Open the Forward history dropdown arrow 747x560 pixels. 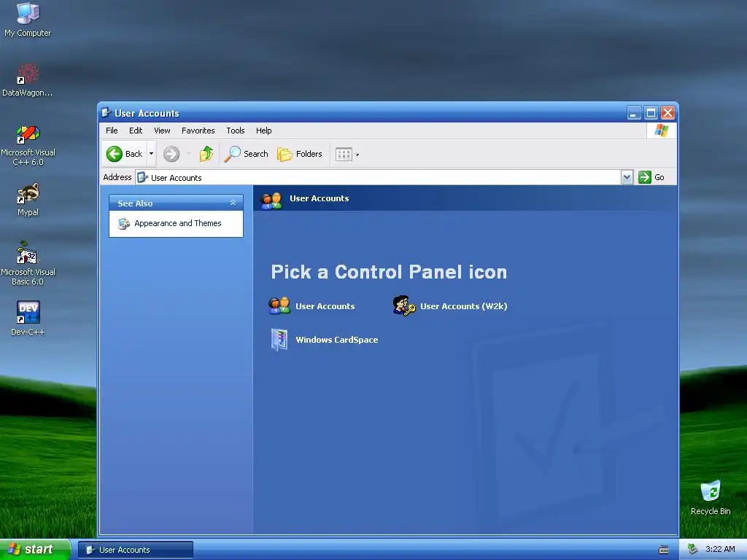[x=189, y=154]
